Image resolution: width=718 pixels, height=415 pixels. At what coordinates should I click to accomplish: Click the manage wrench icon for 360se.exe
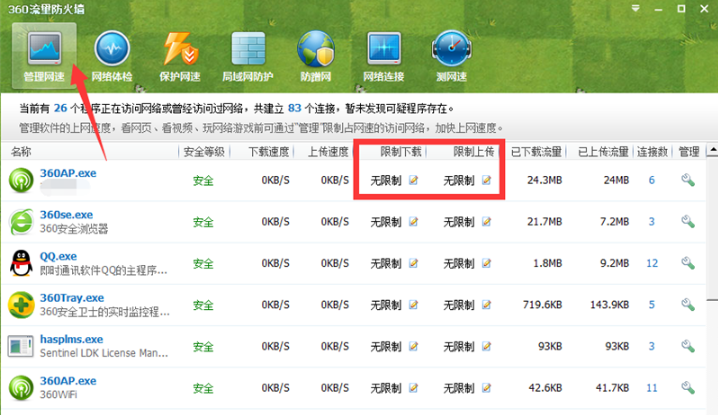click(687, 222)
